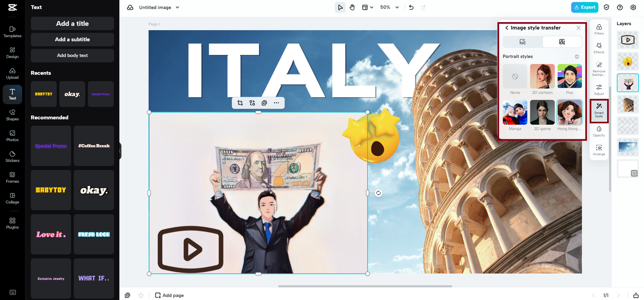Click the cloud save status icon
Viewport: 644px width, 300px height.
pyautogui.click(x=130, y=8)
